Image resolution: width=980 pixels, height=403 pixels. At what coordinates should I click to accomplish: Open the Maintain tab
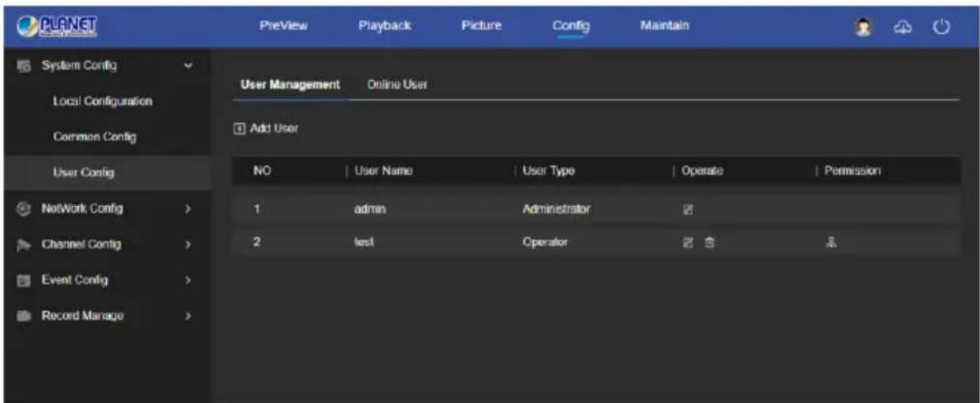(x=665, y=26)
